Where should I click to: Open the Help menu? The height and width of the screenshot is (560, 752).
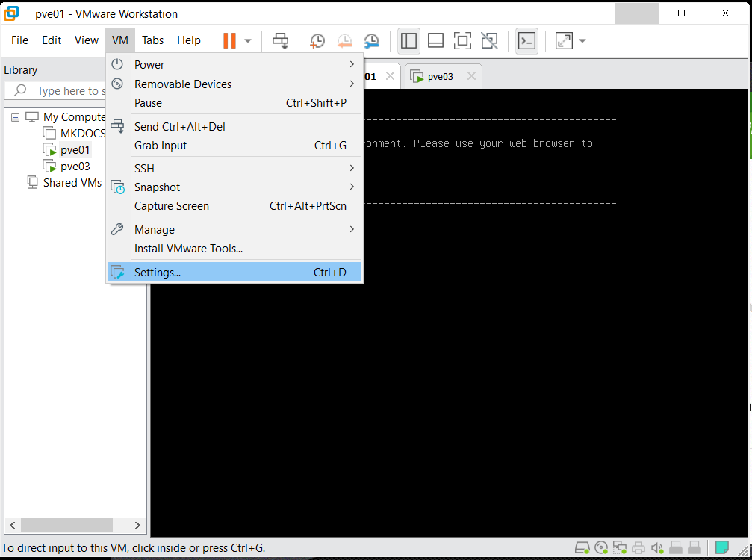[188, 40]
